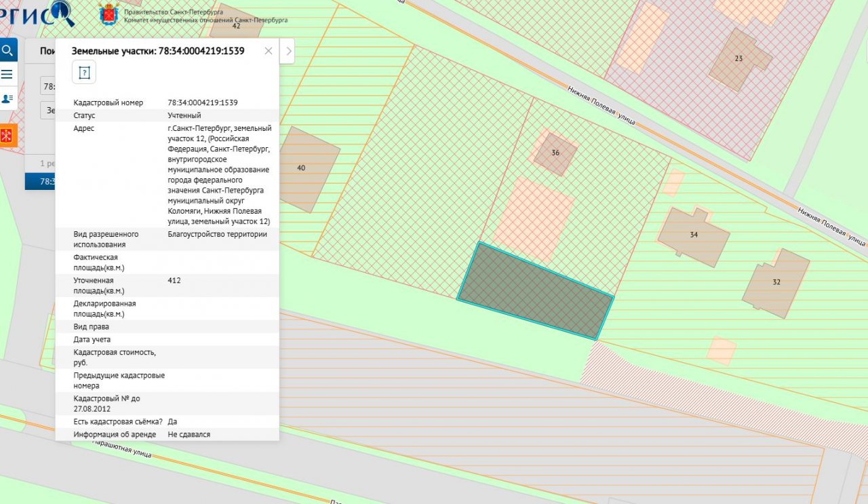Click the parcel boundary question-mark icon

point(84,72)
